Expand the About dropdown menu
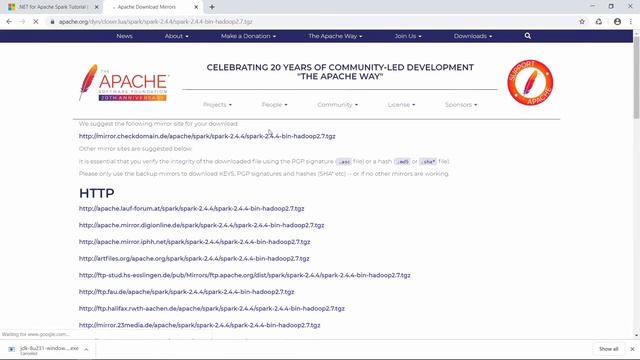The image size is (640, 360). [x=177, y=36]
